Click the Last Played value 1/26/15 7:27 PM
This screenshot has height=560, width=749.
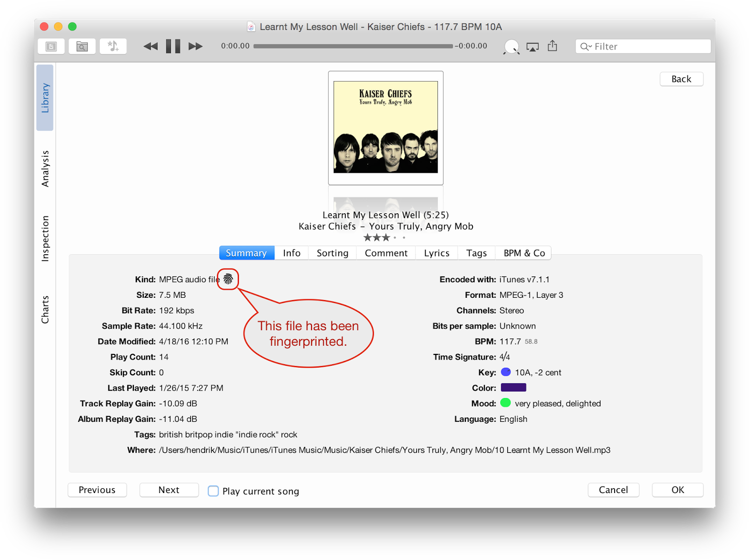(x=191, y=388)
